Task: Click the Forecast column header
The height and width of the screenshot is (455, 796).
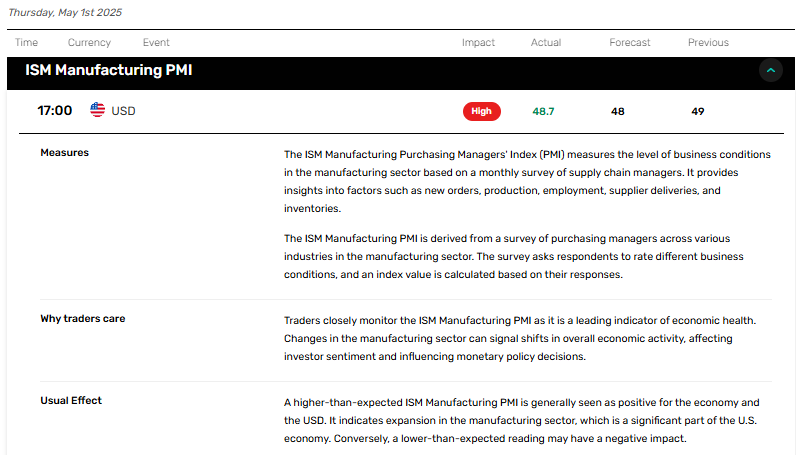Action: [629, 43]
